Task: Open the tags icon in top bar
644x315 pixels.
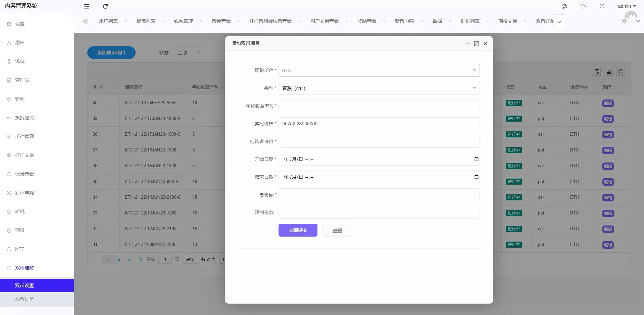Action: 583,6
